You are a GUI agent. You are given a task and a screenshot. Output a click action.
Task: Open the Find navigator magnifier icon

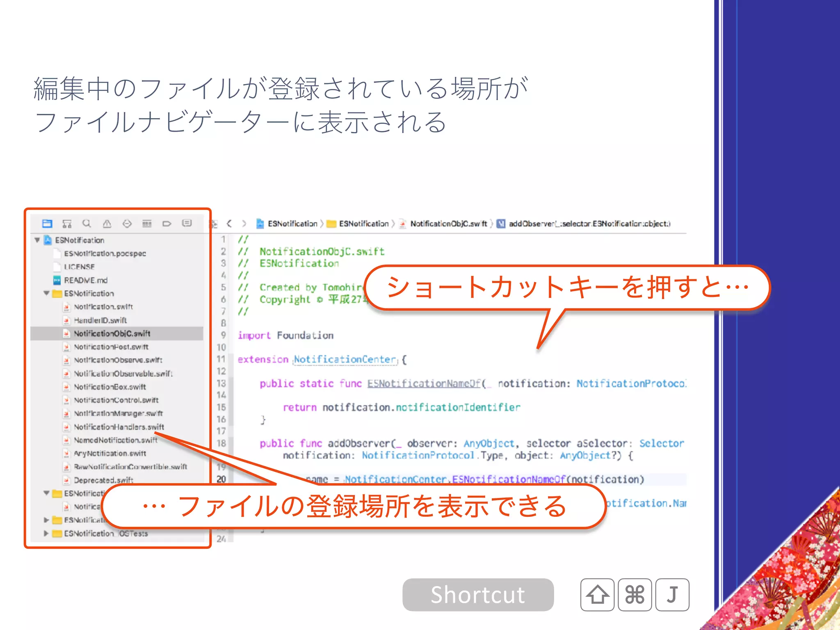(87, 224)
